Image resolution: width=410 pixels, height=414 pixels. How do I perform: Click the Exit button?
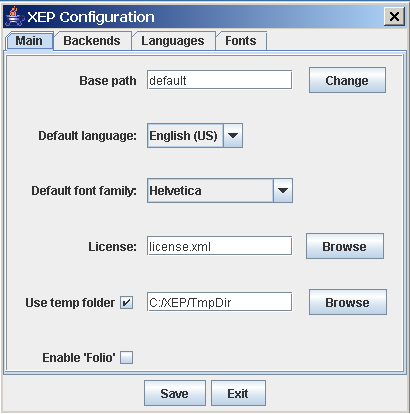[238, 393]
